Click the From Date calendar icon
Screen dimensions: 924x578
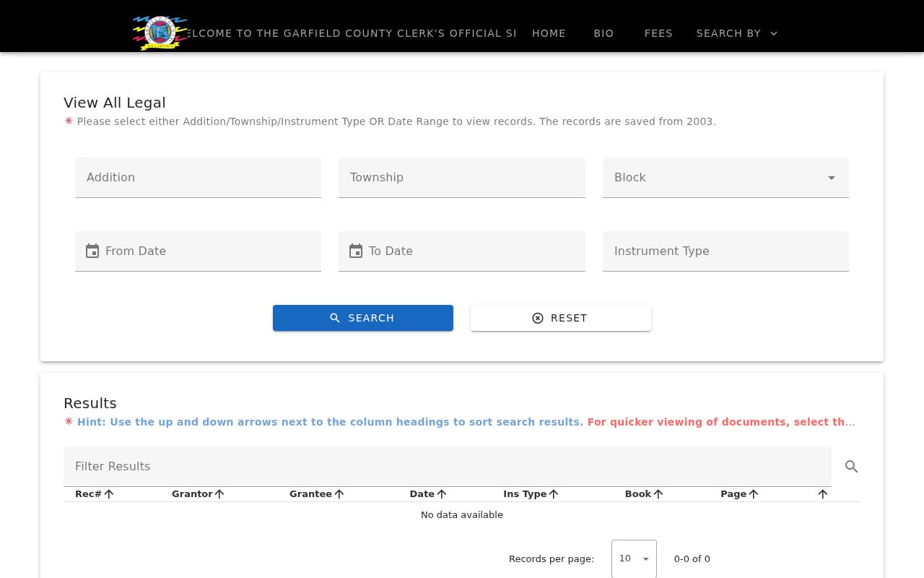[92, 251]
